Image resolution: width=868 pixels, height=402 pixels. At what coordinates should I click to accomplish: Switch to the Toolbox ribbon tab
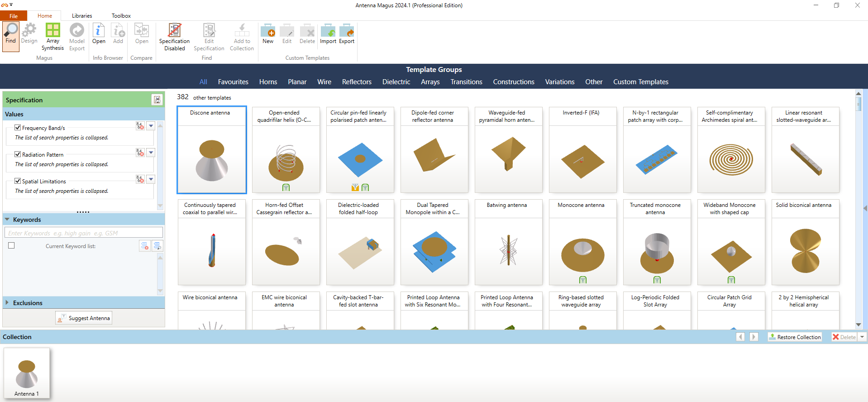click(121, 16)
